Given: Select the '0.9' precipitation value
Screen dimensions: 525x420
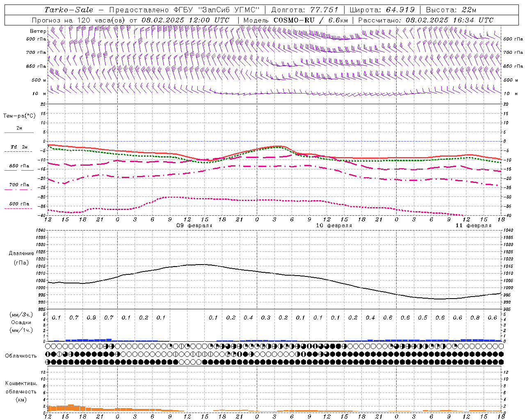Looking at the screenshot, I should (91, 317).
